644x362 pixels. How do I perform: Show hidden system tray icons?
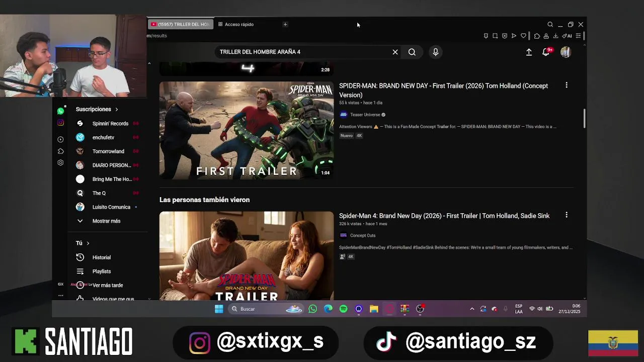(x=472, y=309)
